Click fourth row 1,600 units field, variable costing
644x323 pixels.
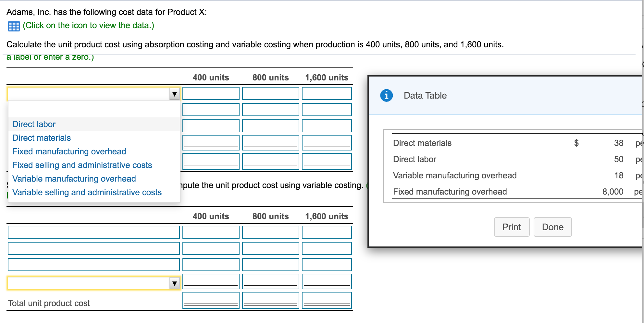327,281
